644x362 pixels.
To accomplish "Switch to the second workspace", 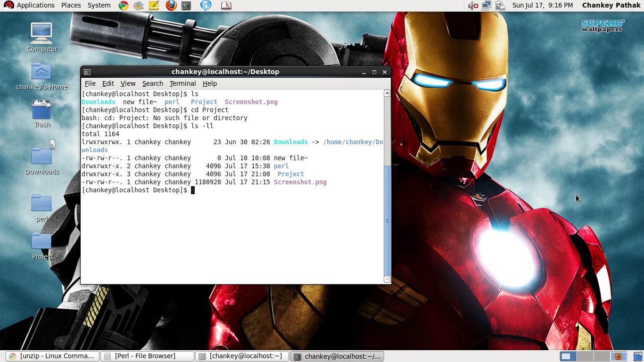I will [585, 356].
